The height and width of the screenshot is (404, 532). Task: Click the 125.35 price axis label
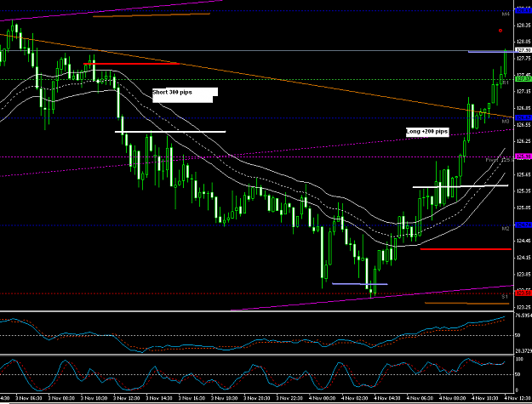click(523, 191)
